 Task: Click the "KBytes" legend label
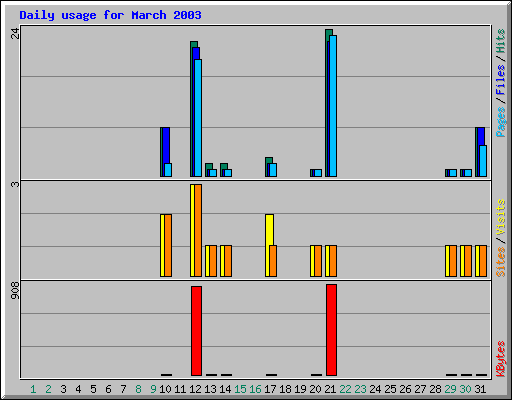(500, 359)
